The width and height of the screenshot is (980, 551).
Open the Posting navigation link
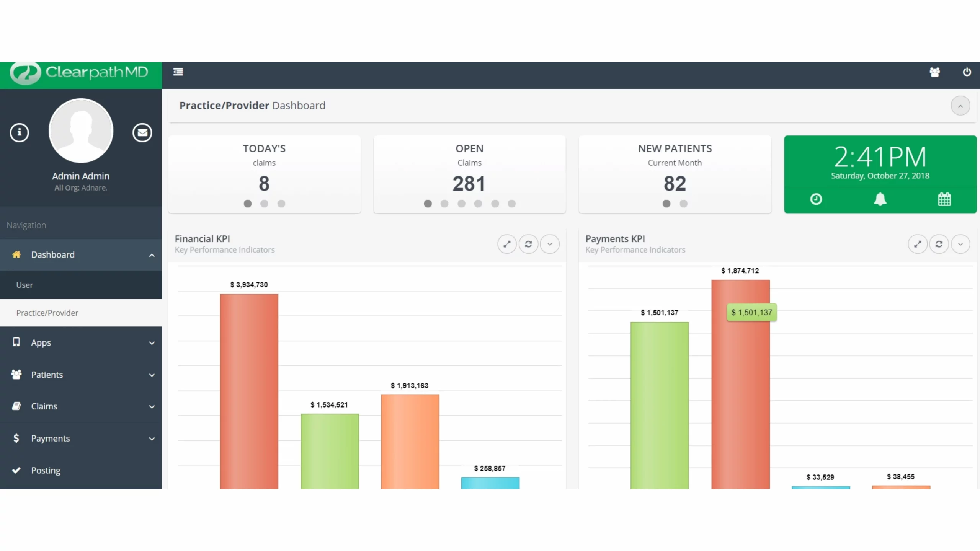point(46,470)
